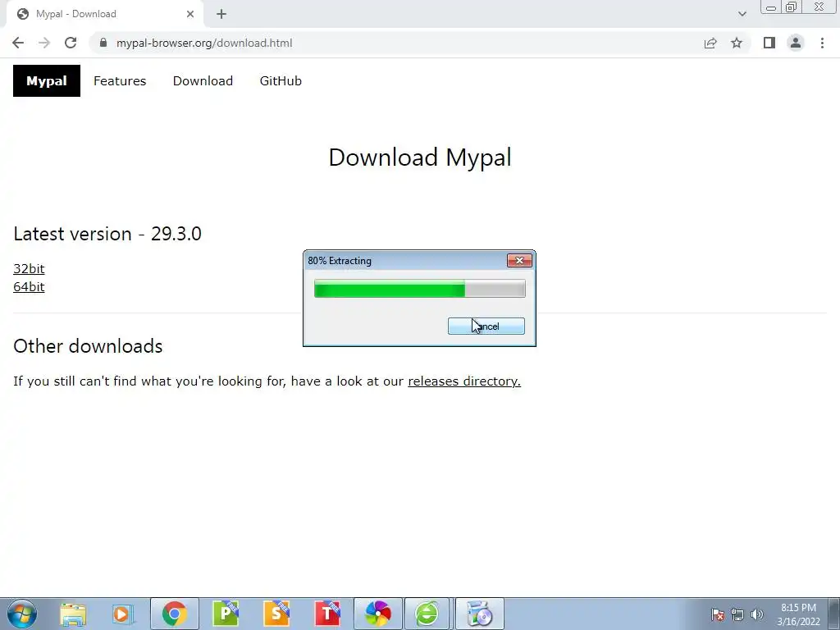Open the GitHub navigation link
The width and height of the screenshot is (840, 630).
click(281, 81)
